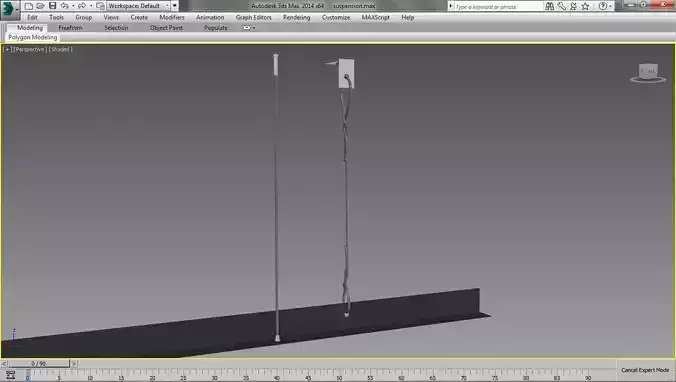Open the Perspective viewport label menu
Screen dimensions: 676x382
(x=30, y=50)
